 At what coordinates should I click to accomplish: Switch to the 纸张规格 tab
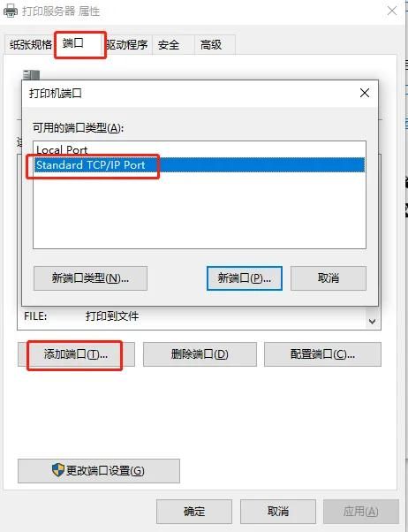(x=30, y=44)
